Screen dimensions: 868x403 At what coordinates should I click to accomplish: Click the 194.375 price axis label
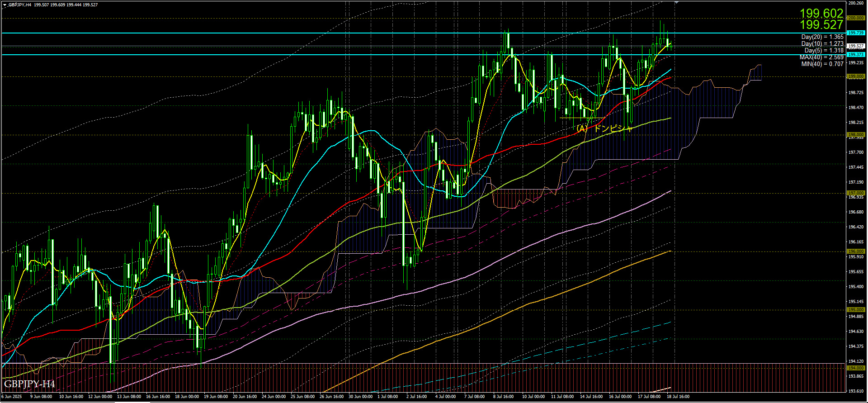tap(856, 346)
